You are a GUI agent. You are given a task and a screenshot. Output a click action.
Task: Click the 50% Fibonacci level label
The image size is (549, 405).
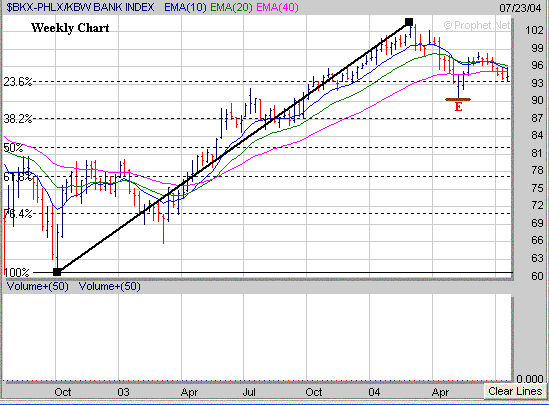[x=13, y=148]
